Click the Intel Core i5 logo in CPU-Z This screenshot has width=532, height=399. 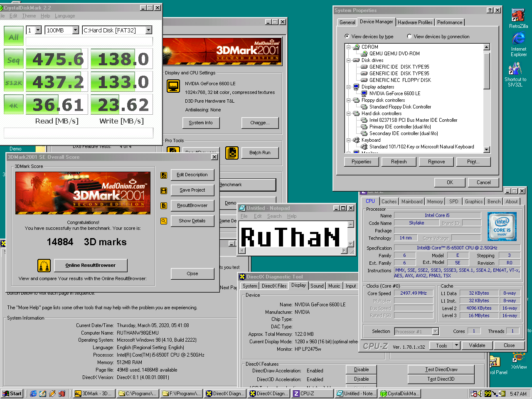coord(502,227)
